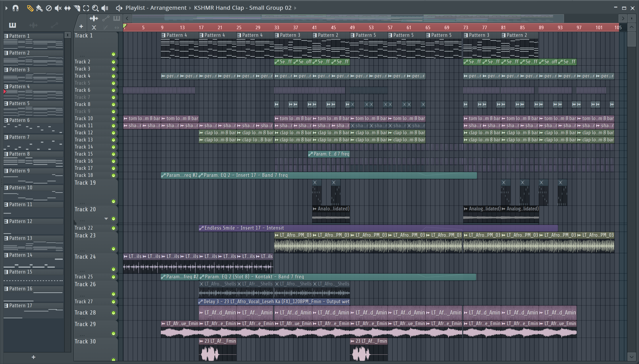
Task: Click the left scroll arrow above timeline
Action: pyautogui.click(x=127, y=18)
